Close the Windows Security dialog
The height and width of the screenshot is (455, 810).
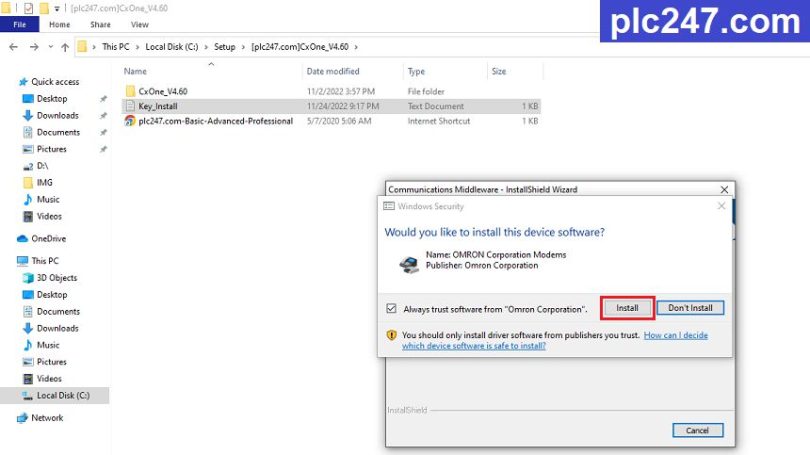(721, 206)
